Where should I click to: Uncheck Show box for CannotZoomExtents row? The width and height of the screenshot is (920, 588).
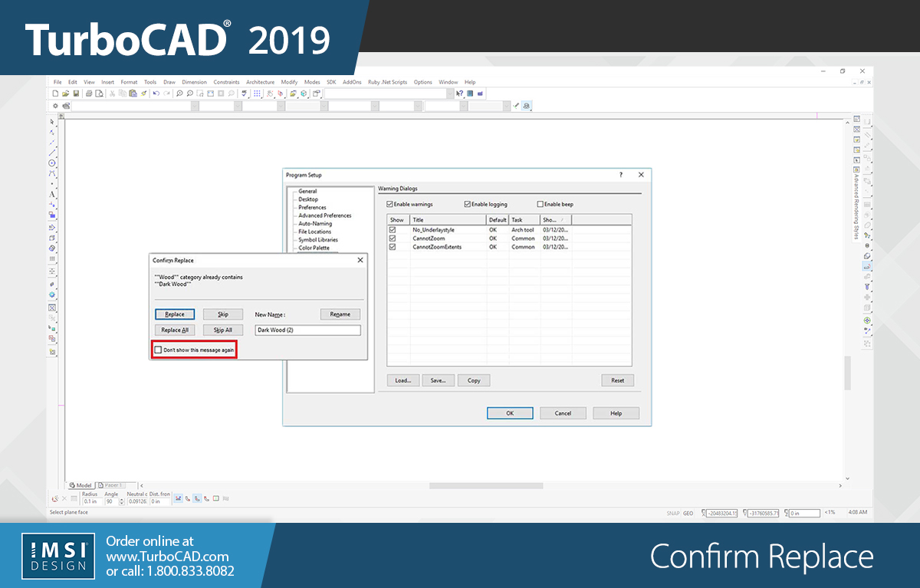(x=393, y=247)
